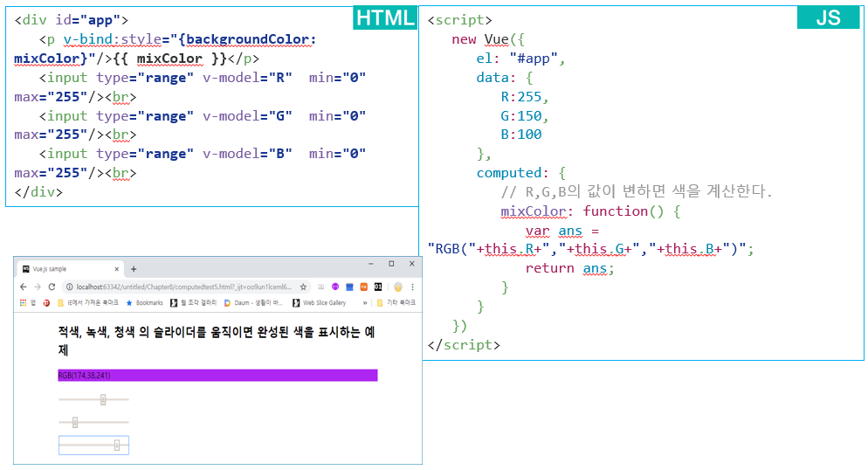
Task: Click the Korean comment line in the JS code
Action: pyautogui.click(x=637, y=191)
